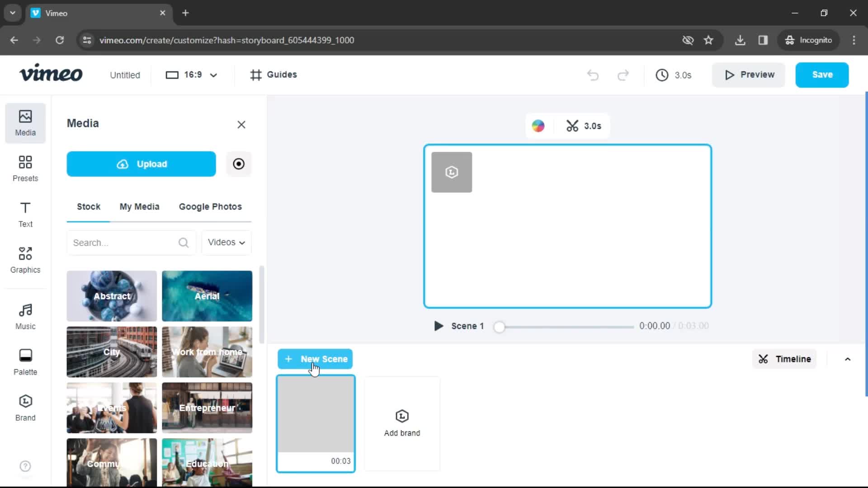Screen dimensions: 868x488
Task: Close the Media panel
Action: click(x=241, y=125)
